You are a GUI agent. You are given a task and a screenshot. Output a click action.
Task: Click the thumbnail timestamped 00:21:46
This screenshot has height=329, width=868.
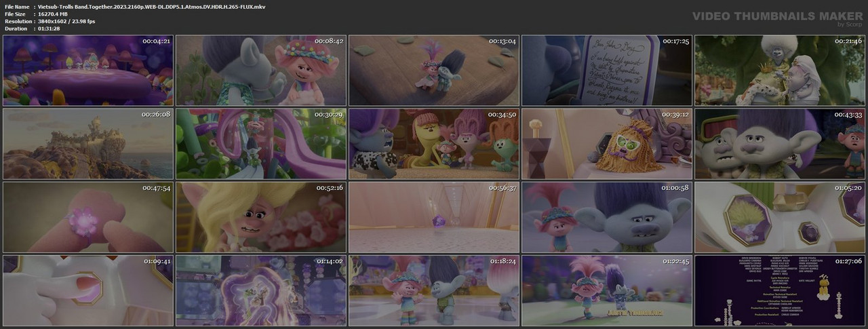780,71
